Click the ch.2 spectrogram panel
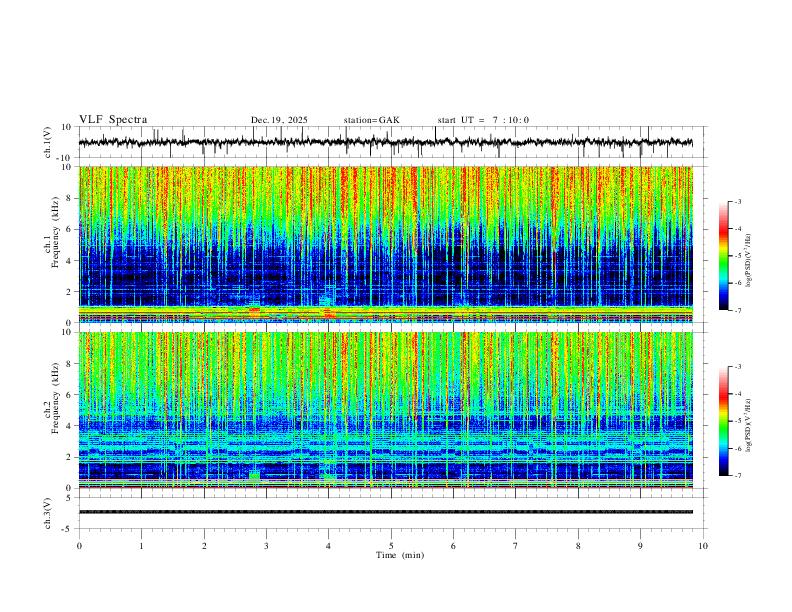Screen dimensions: 792x612 coord(385,410)
